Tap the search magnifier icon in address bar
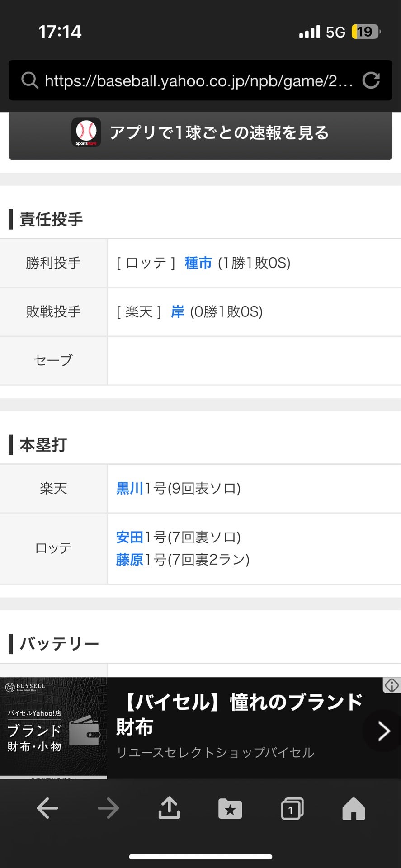The width and height of the screenshot is (401, 868). point(30,80)
